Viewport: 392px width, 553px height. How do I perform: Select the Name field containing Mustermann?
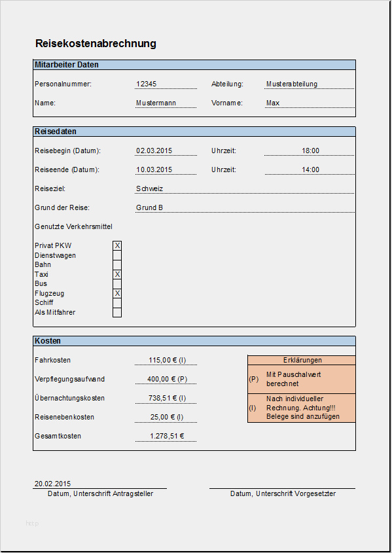pyautogui.click(x=166, y=103)
